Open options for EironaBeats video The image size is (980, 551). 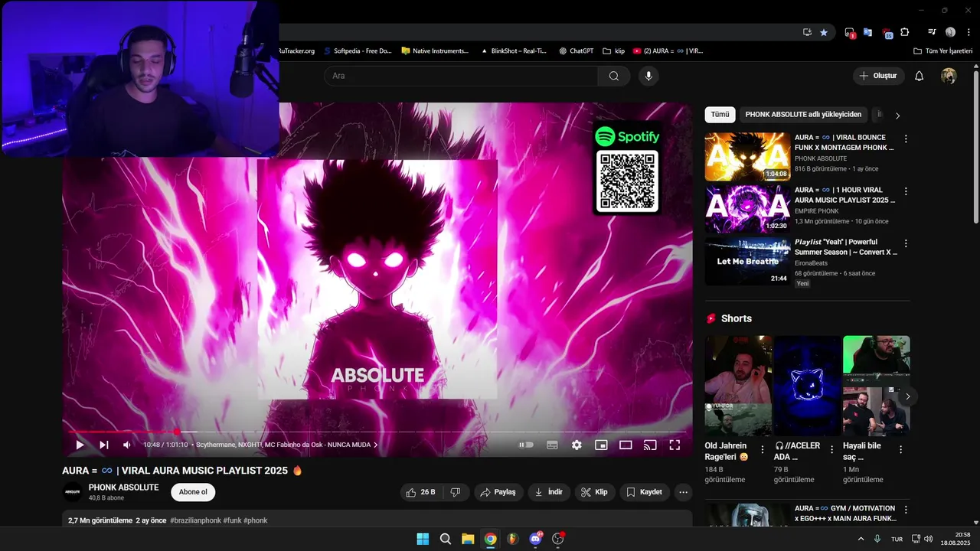click(906, 243)
